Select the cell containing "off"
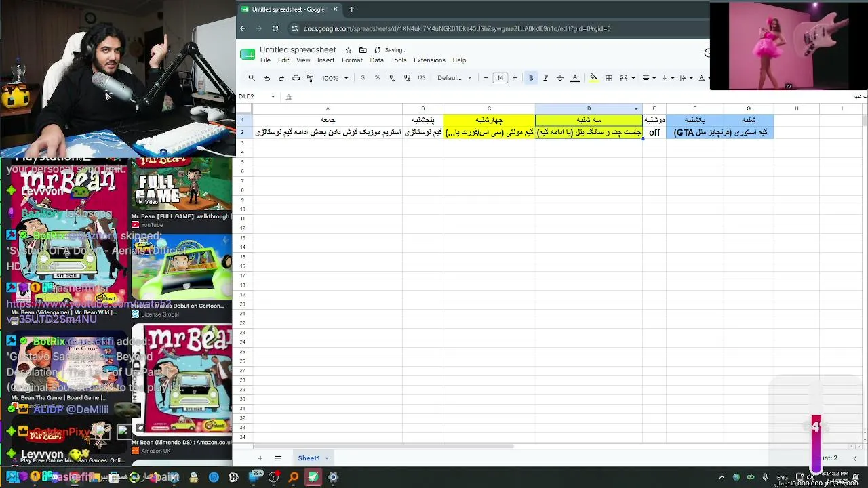Image resolution: width=868 pixels, height=488 pixels. (654, 133)
